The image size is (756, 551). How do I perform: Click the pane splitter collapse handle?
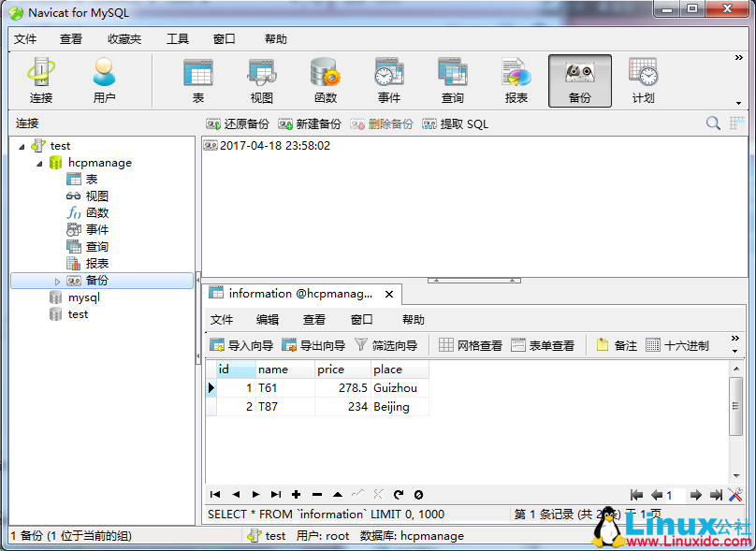pos(474,280)
